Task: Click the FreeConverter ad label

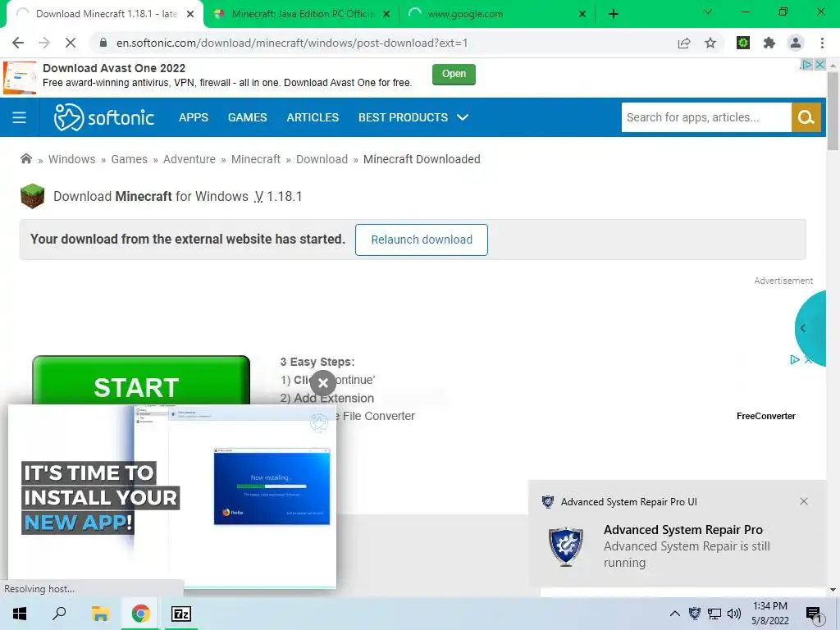Action: coord(765,416)
